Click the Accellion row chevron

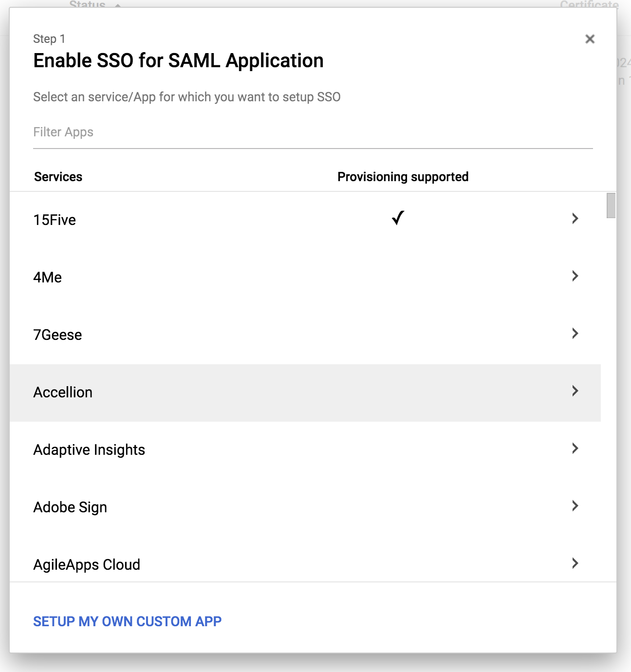point(575,391)
